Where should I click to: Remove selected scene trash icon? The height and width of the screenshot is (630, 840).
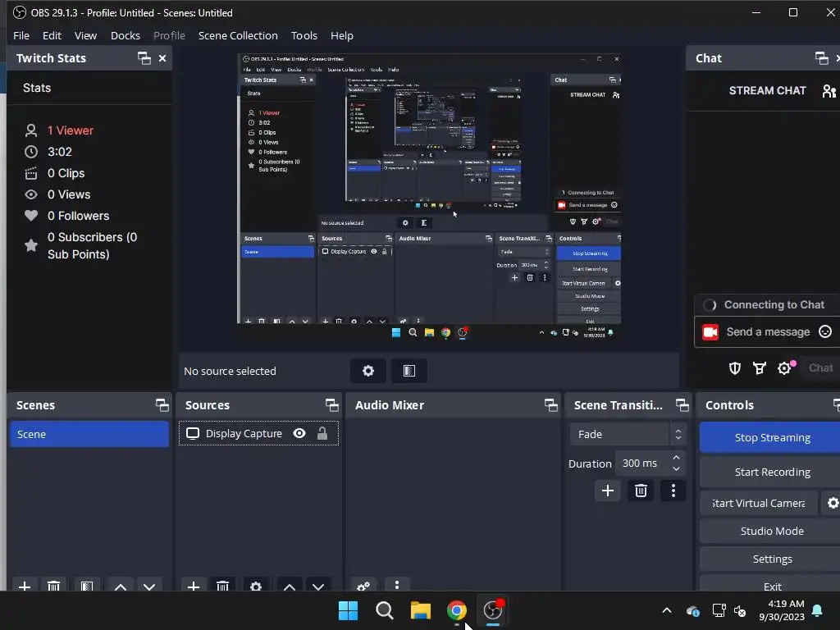tap(53, 586)
